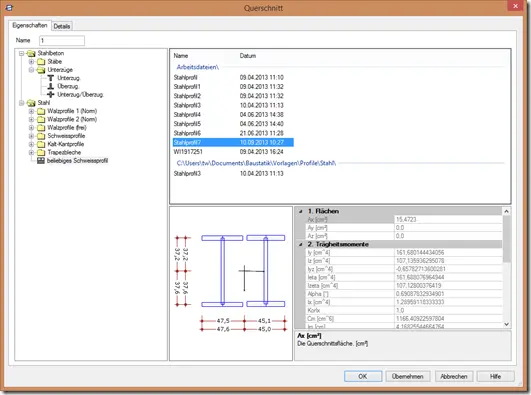This screenshot has height=395, width=531.
Task: Click the Walzprofile (frei) folder icon
Action: [41, 128]
